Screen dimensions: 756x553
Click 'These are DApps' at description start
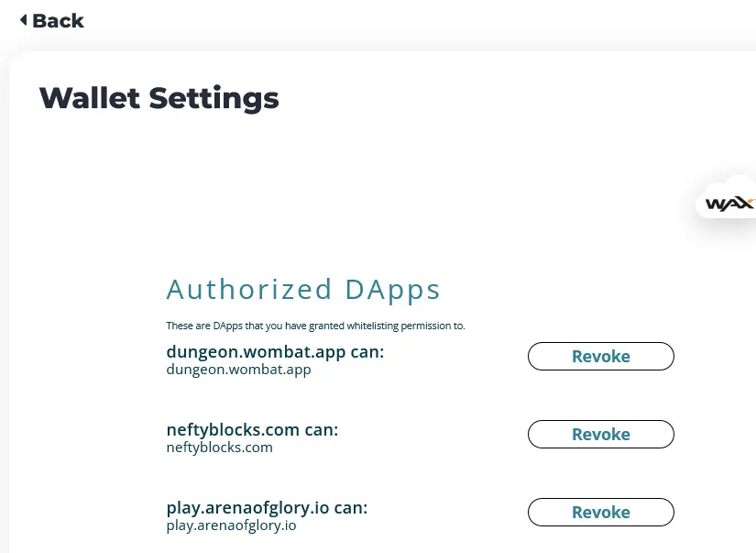[x=204, y=326]
